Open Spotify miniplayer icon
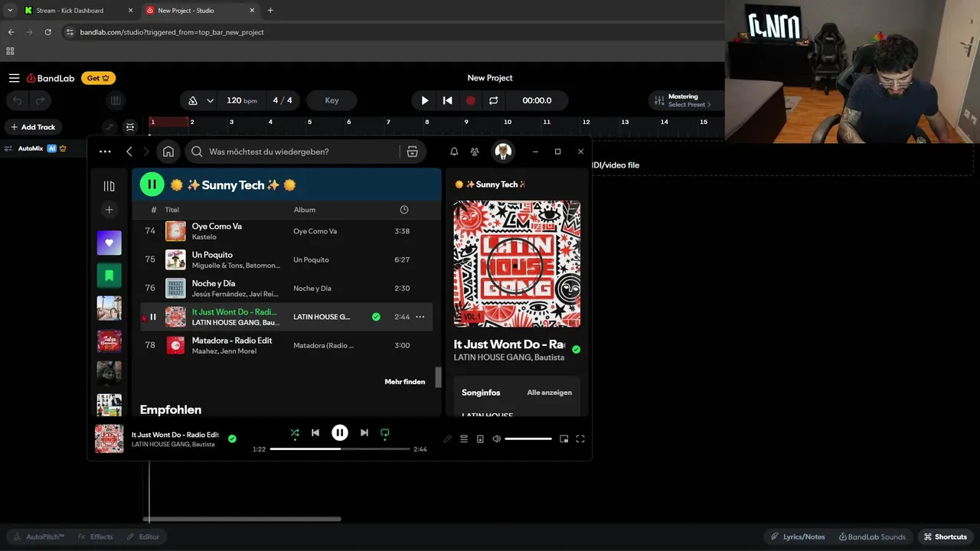This screenshot has height=551, width=980. tap(564, 439)
